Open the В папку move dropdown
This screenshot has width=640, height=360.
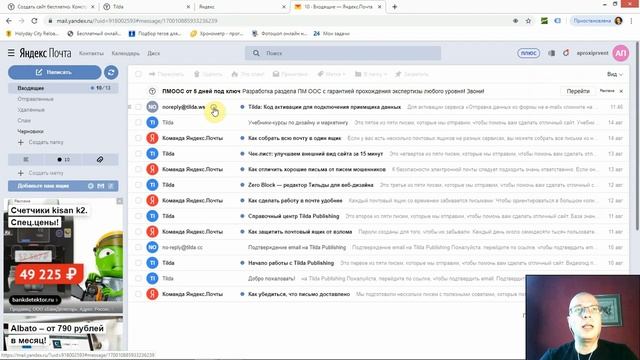click(371, 74)
